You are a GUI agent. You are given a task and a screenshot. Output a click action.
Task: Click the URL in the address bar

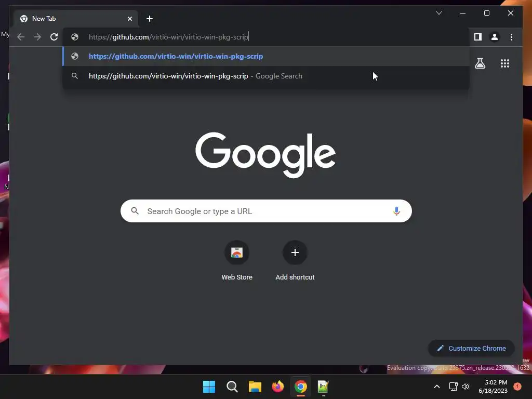168,37
